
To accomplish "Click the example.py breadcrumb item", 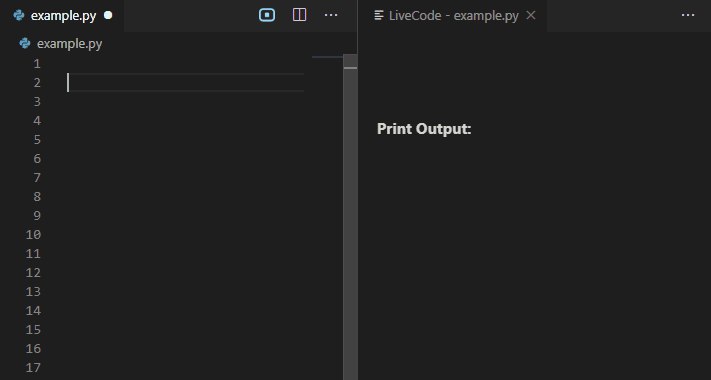I will tap(69, 44).
